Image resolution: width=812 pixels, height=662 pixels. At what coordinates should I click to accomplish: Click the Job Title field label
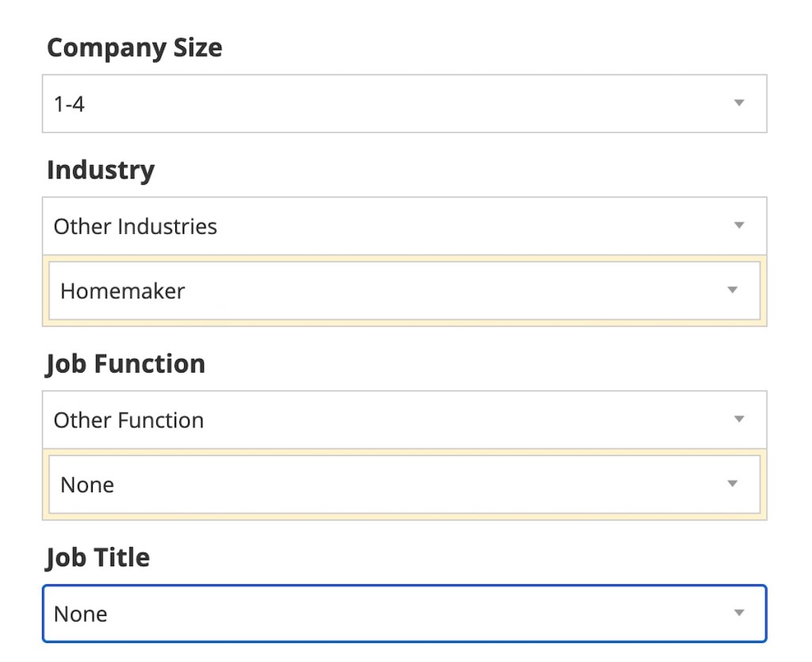[98, 557]
